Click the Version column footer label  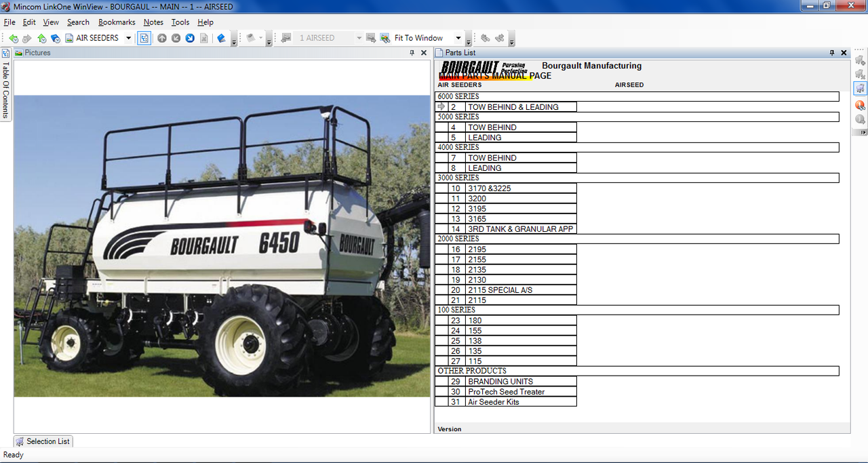point(450,429)
